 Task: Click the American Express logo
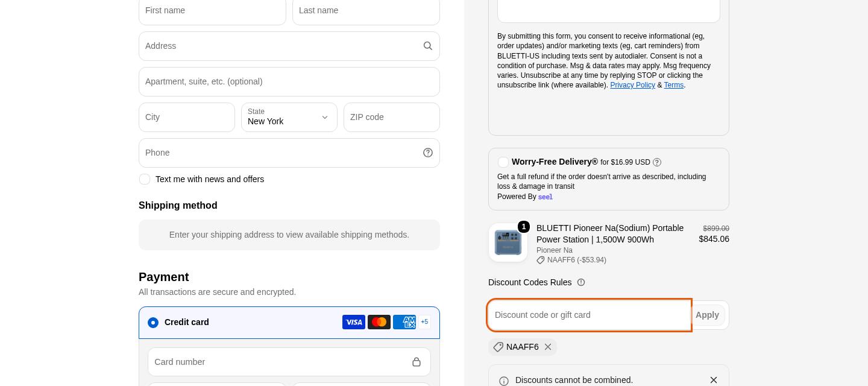coord(404,322)
